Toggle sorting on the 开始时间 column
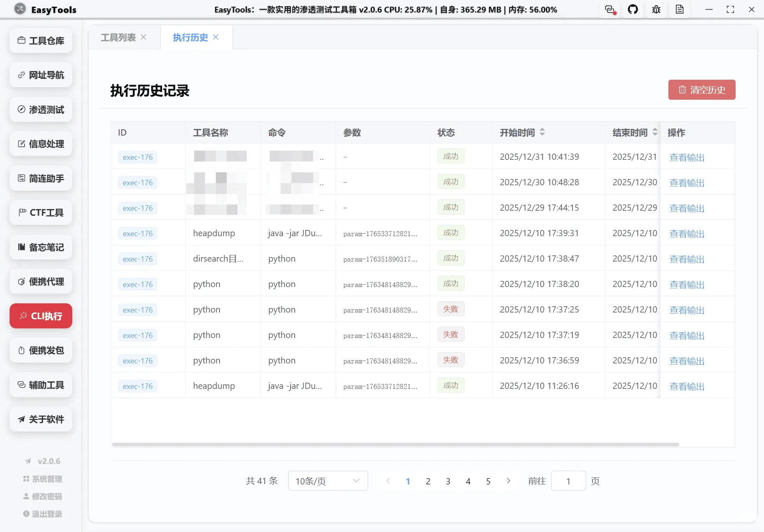This screenshot has height=532, width=764. click(542, 132)
